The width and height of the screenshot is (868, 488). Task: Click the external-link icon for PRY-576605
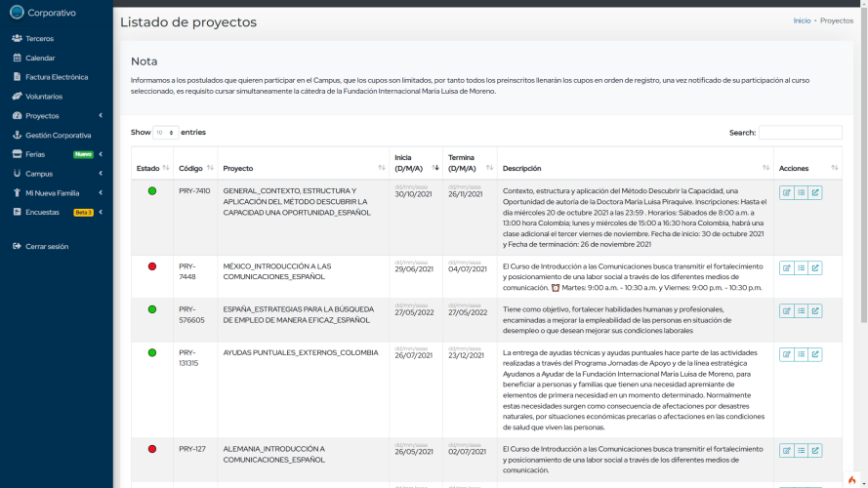pyautogui.click(x=815, y=311)
